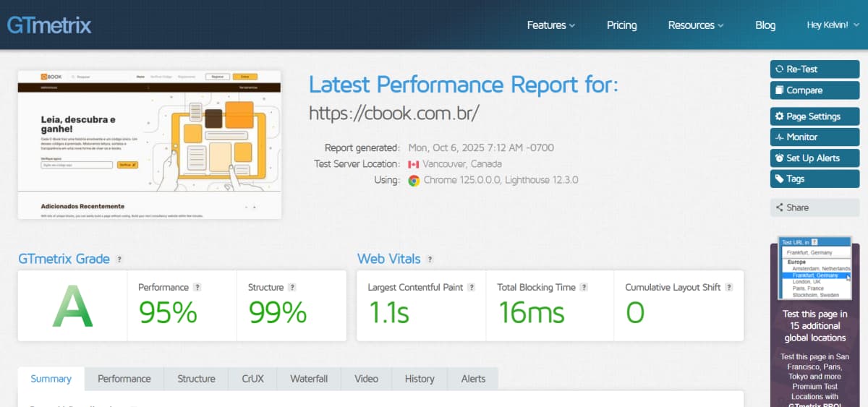This screenshot has height=407, width=868.
Task: Click the Re-Test button
Action: [x=814, y=69]
